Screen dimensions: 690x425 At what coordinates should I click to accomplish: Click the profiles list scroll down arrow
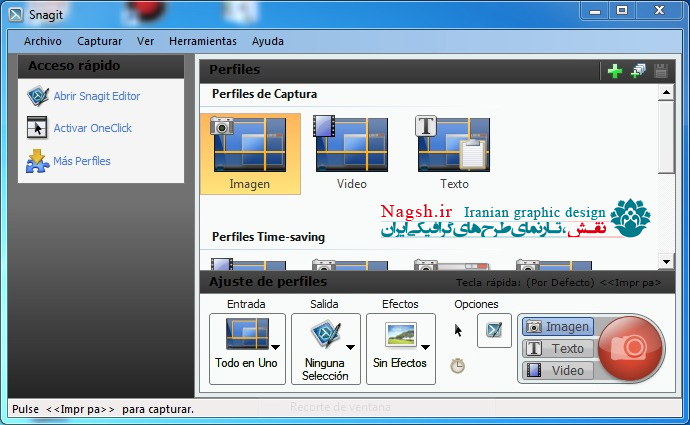(x=666, y=262)
